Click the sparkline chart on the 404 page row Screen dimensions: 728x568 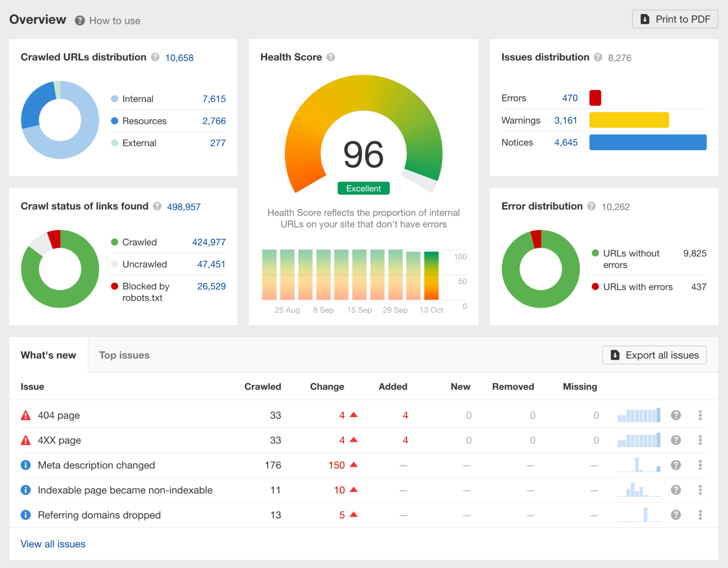[x=639, y=415]
